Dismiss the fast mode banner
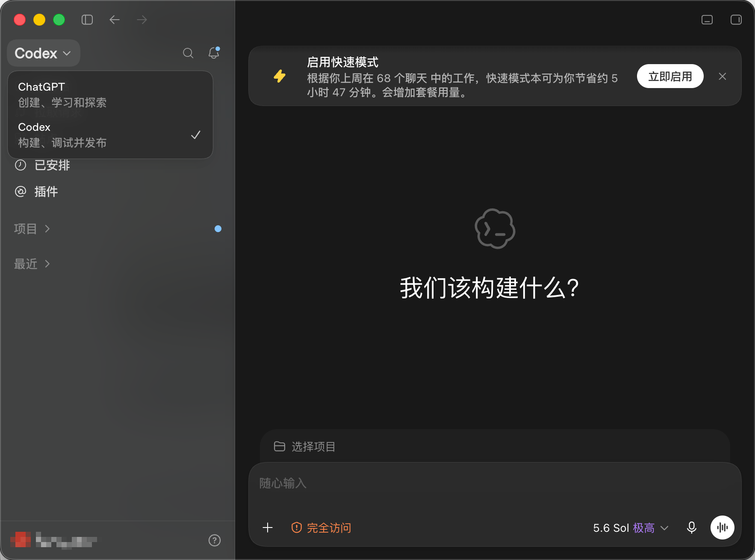 723,77
